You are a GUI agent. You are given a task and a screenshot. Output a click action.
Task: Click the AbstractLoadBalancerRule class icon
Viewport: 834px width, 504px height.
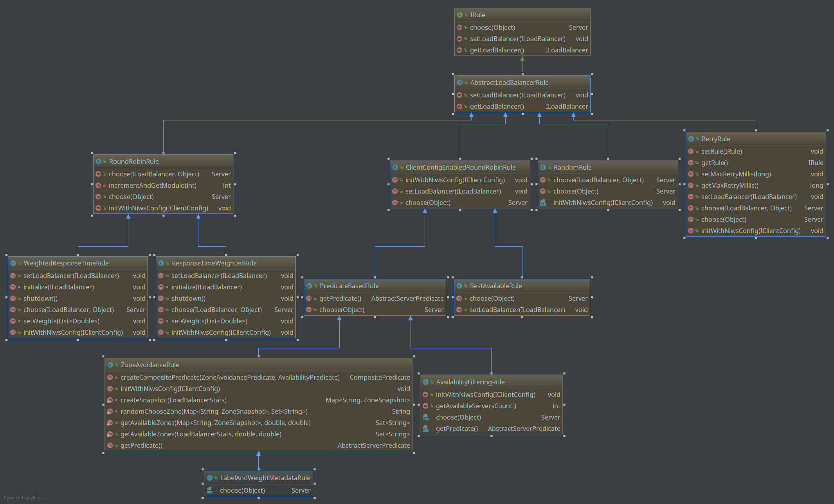(x=460, y=83)
